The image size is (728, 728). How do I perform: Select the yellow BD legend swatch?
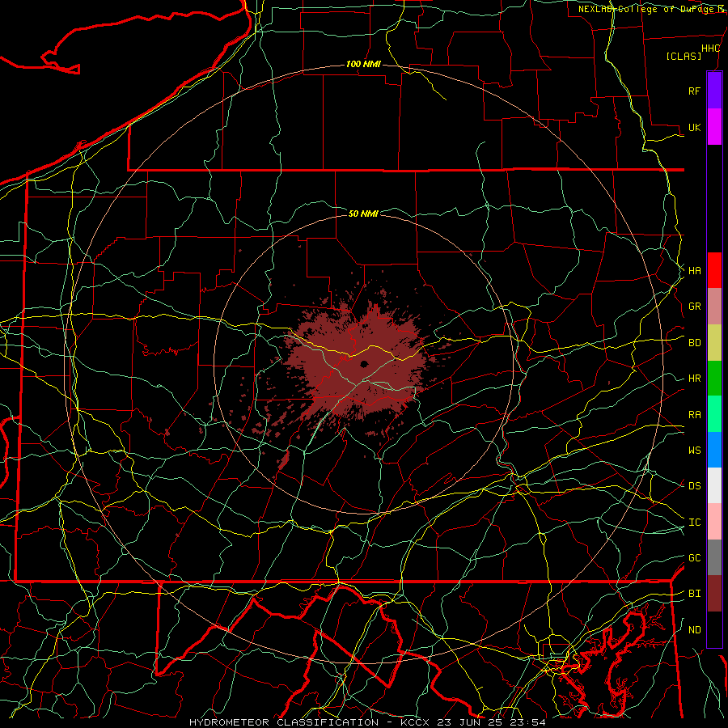click(x=714, y=343)
